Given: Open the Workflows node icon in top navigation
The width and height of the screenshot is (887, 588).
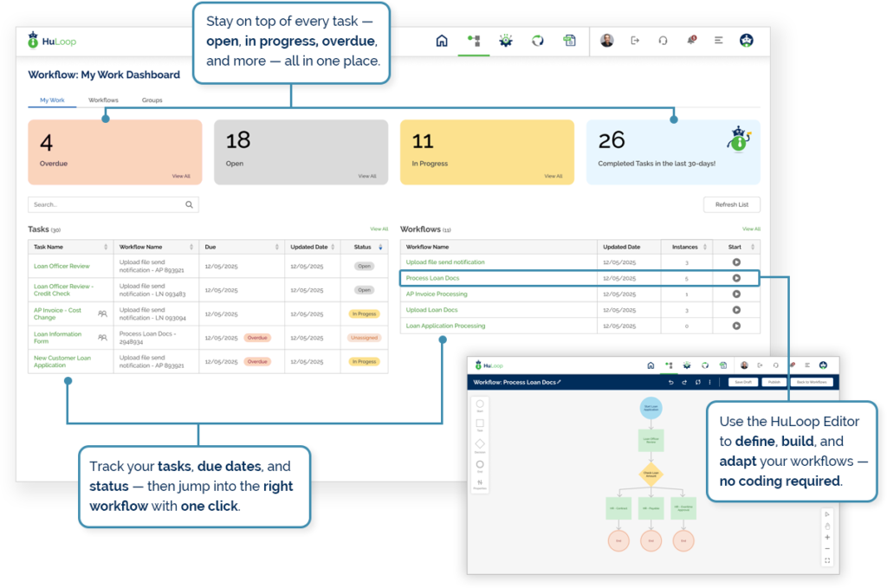Looking at the screenshot, I should pyautogui.click(x=474, y=40).
